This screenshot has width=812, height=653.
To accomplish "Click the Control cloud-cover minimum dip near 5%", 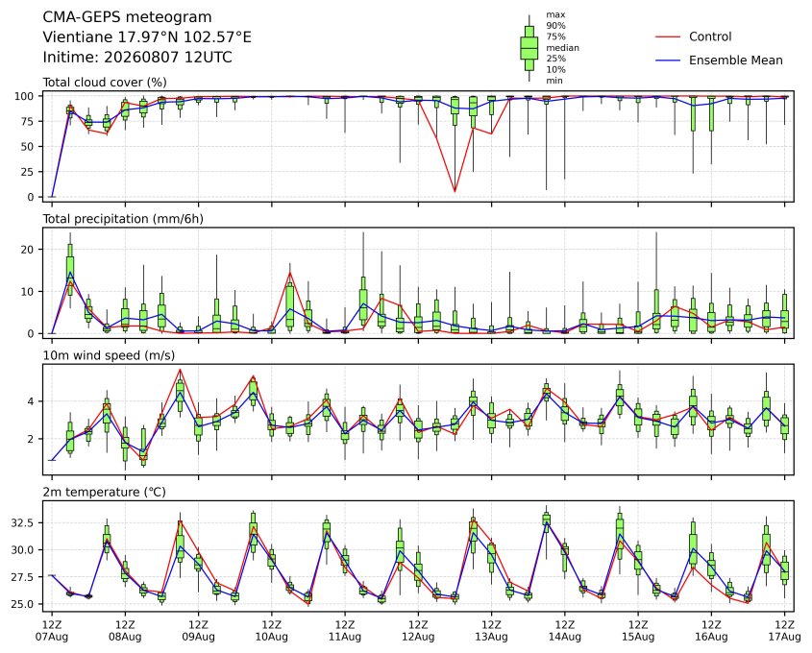I will 455,191.
